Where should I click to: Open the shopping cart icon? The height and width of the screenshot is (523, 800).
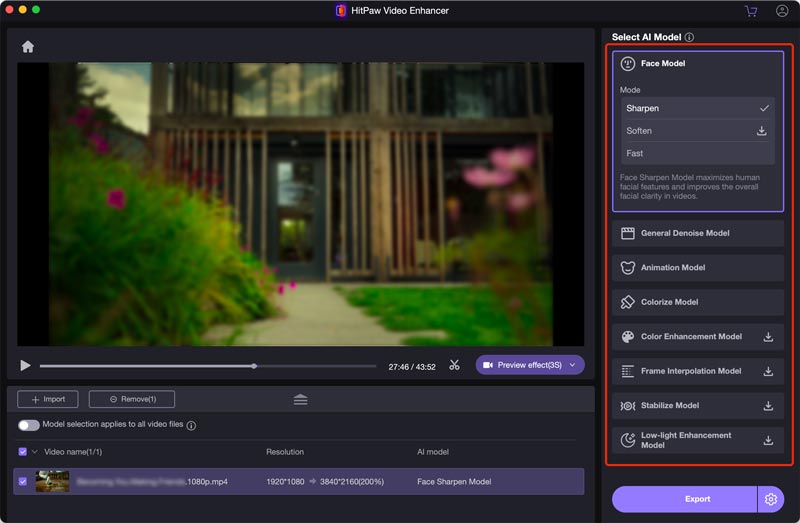click(x=751, y=11)
